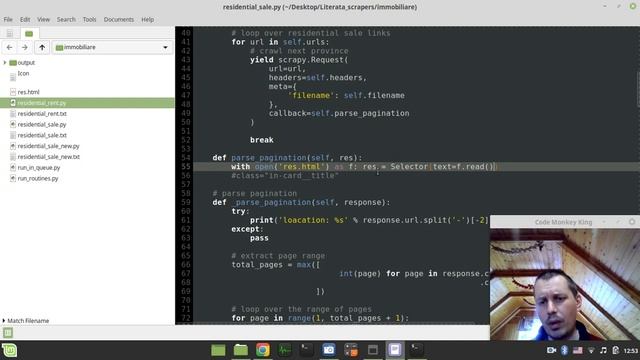Open residential_sale_new.txt file
This screenshot has width=640, height=360.
coord(48,157)
